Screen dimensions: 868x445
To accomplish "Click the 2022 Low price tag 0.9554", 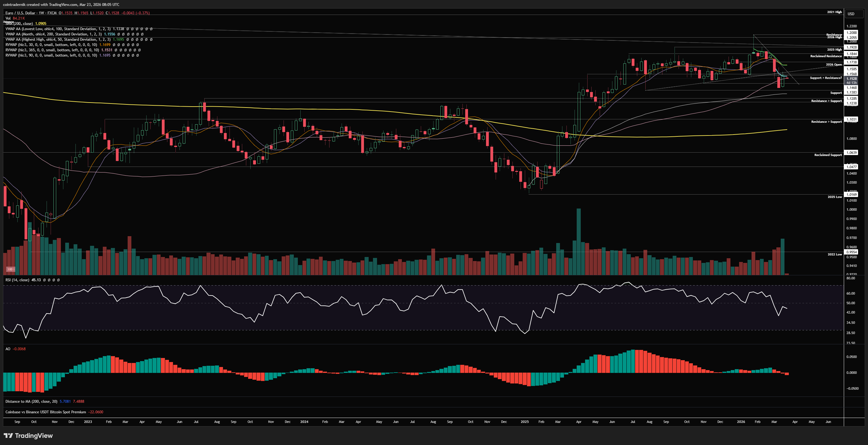I will coord(852,252).
